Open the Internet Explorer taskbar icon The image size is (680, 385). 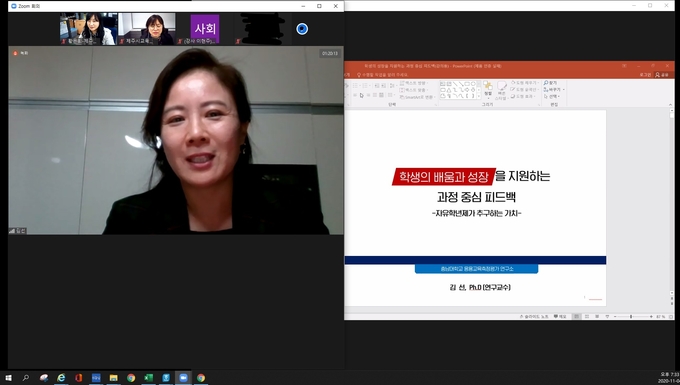(x=61, y=378)
